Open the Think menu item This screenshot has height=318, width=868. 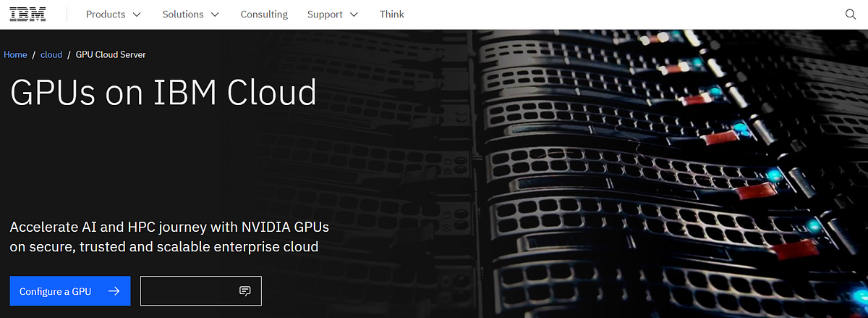(392, 14)
